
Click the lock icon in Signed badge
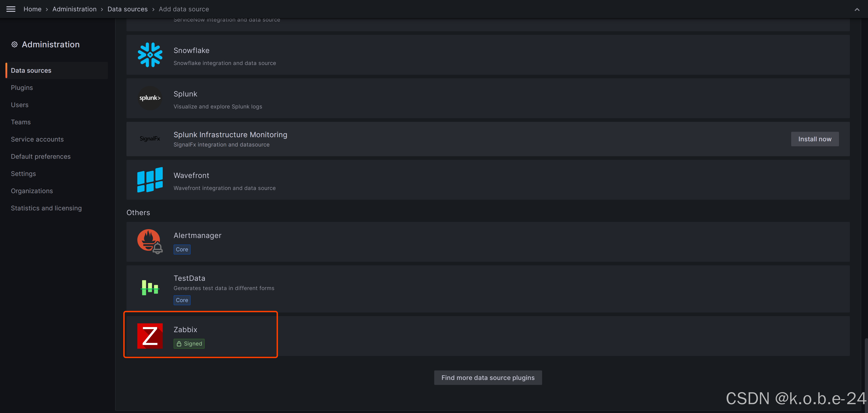click(179, 344)
